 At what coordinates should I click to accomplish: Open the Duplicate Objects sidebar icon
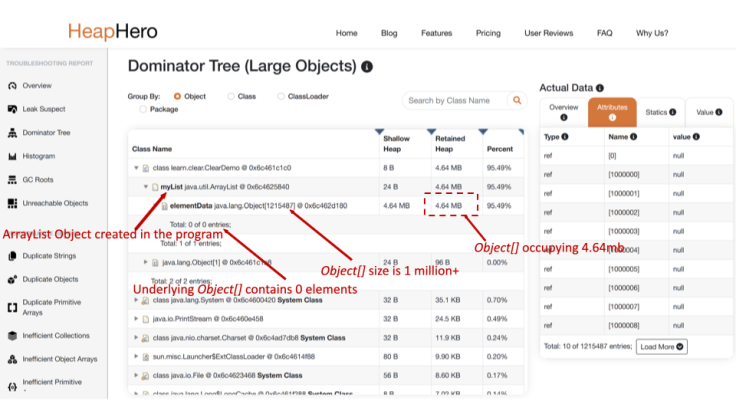coord(13,279)
